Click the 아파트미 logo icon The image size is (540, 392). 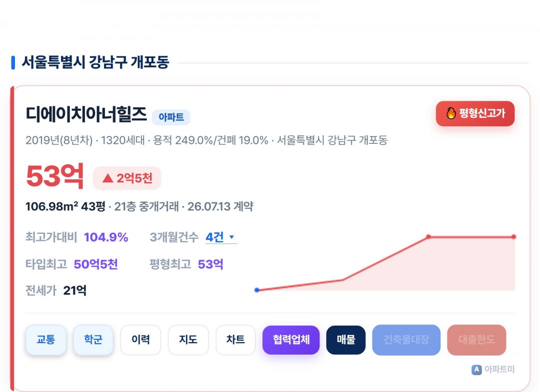click(x=476, y=370)
